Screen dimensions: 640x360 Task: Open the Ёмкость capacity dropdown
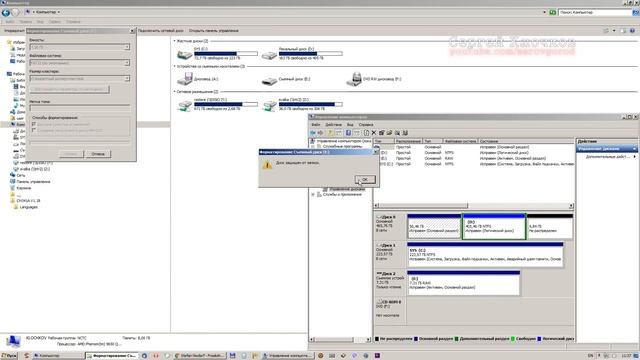[80, 47]
